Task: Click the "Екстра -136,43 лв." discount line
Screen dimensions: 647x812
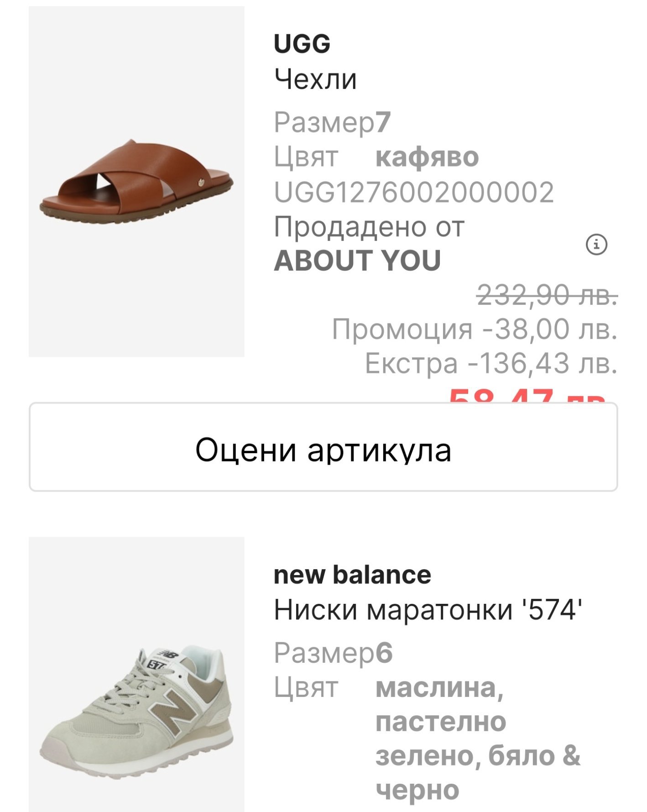Action: [x=491, y=363]
